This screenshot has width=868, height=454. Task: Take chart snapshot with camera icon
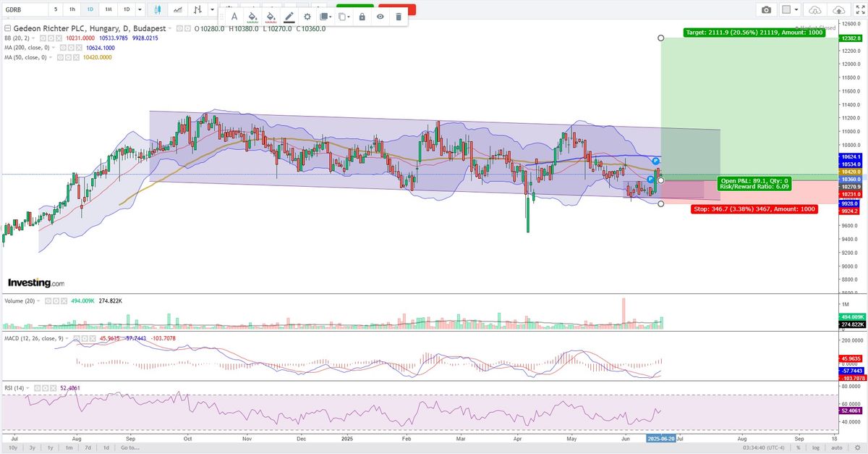point(766,10)
